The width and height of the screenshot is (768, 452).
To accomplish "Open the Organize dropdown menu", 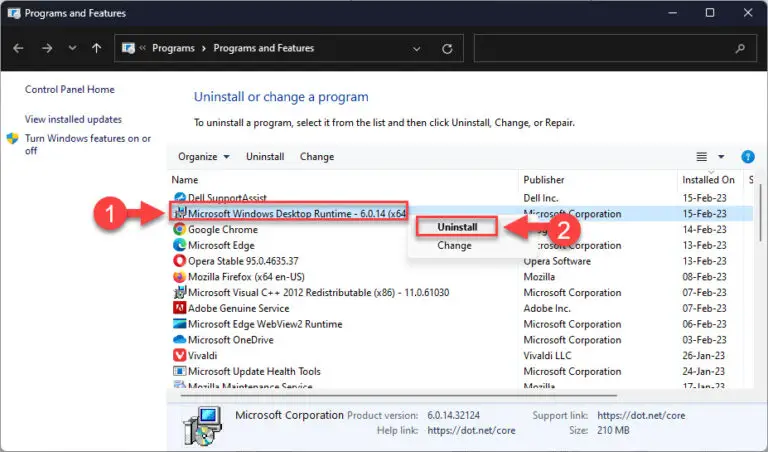I will pyautogui.click(x=203, y=157).
